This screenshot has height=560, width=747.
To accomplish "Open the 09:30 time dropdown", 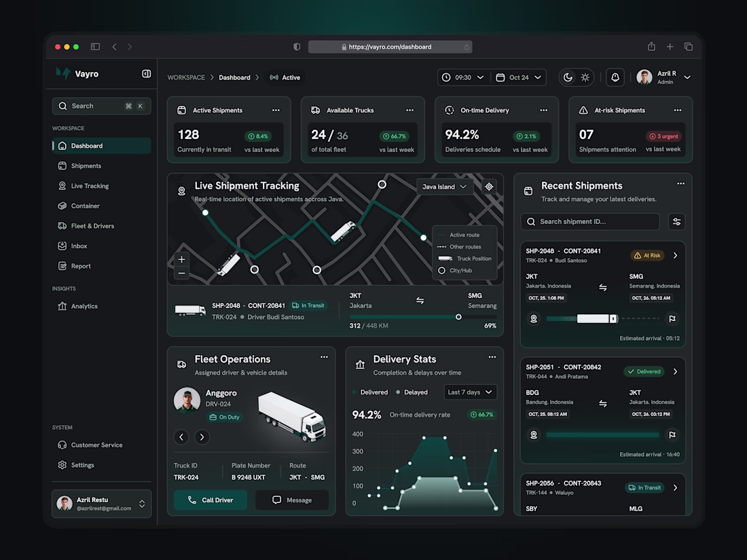I will point(462,77).
